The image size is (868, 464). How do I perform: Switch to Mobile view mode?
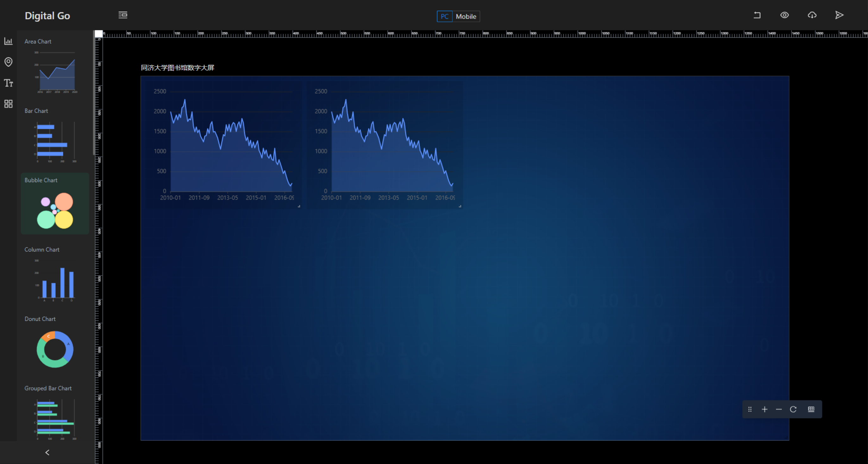pos(466,16)
